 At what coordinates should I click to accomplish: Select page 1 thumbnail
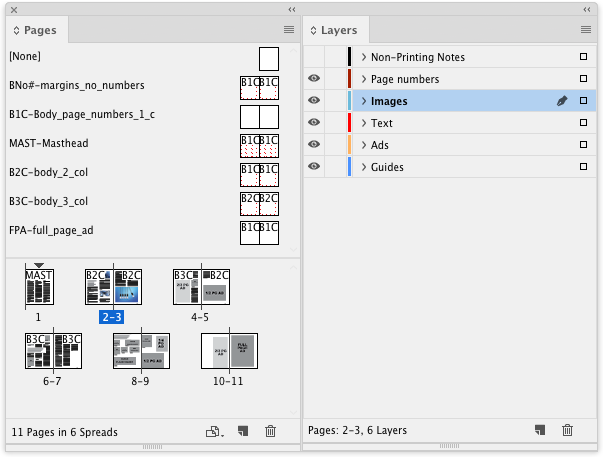point(39,287)
